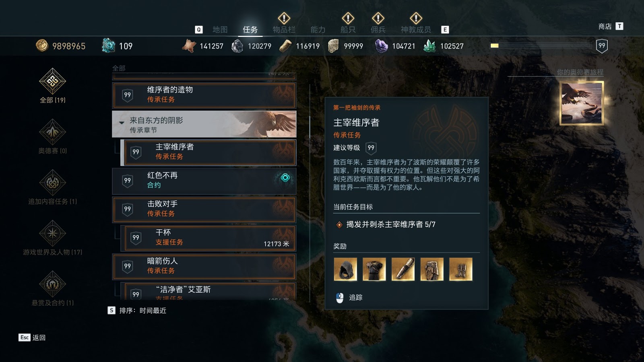Screen dimensions: 644x362
Task: Switch to the 地图 tab
Action: (220, 29)
